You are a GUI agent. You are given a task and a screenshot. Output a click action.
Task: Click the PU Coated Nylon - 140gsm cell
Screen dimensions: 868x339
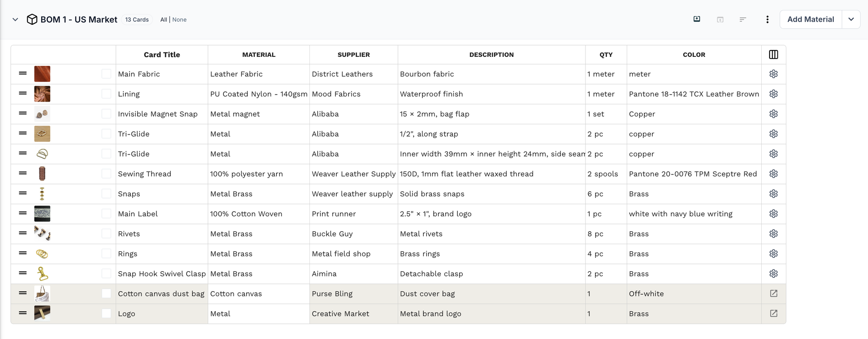pos(259,94)
